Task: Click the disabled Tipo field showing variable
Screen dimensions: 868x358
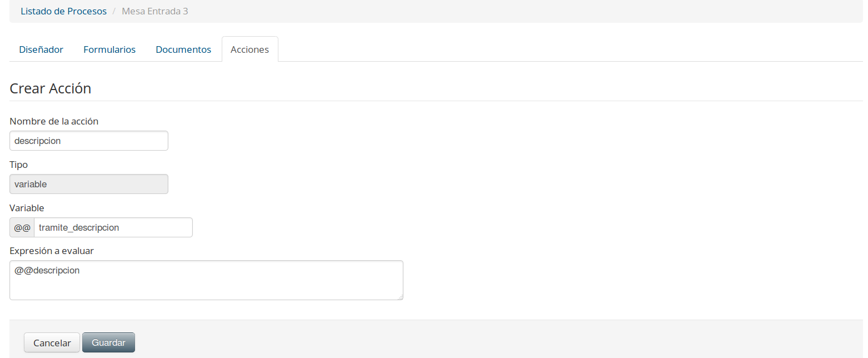Action: (x=89, y=184)
